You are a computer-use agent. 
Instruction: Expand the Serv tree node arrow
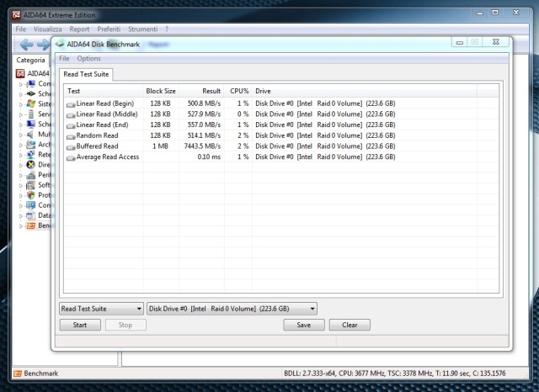[x=21, y=114]
